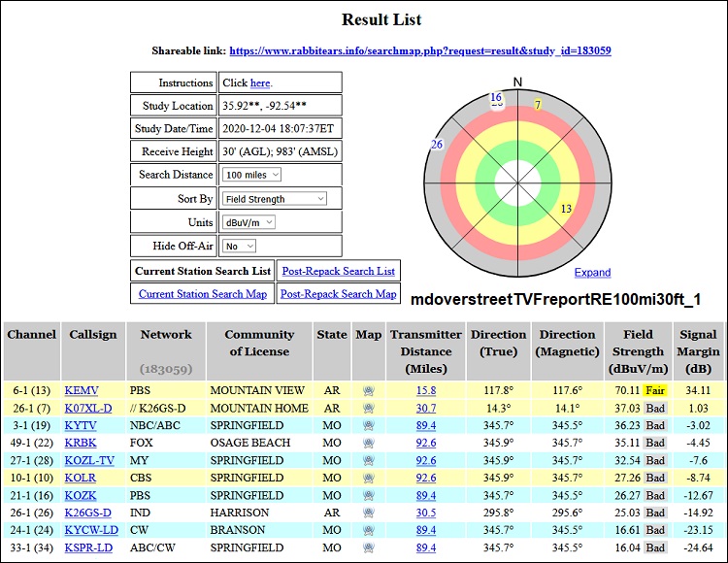Open the Hide Off-Air dropdown
This screenshot has width=728, height=563.
point(239,247)
